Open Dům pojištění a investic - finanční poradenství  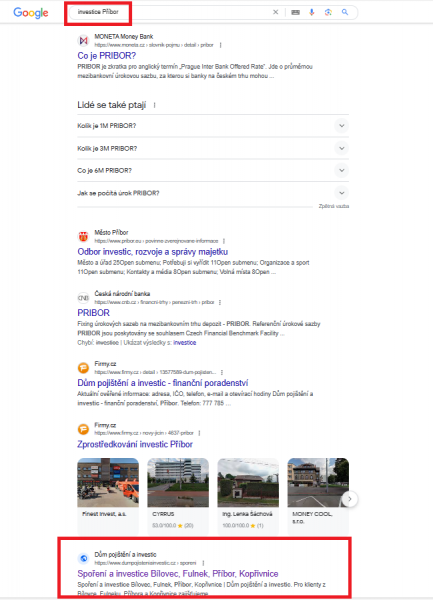163,383
